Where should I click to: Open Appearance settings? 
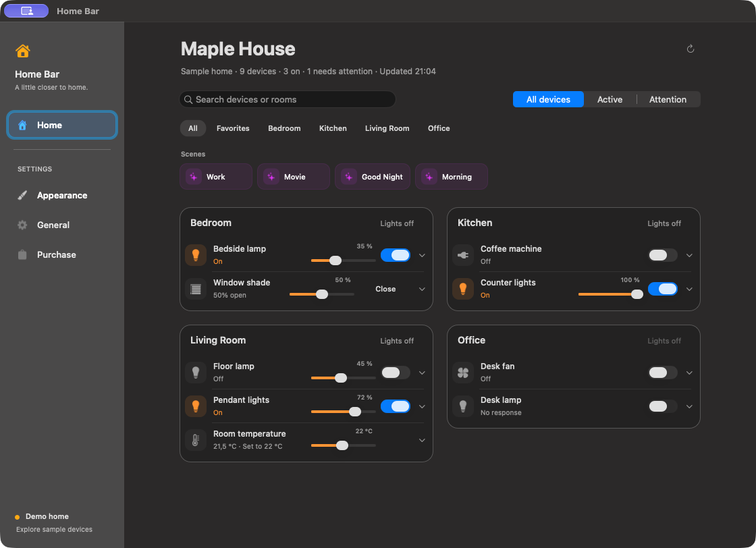(62, 195)
